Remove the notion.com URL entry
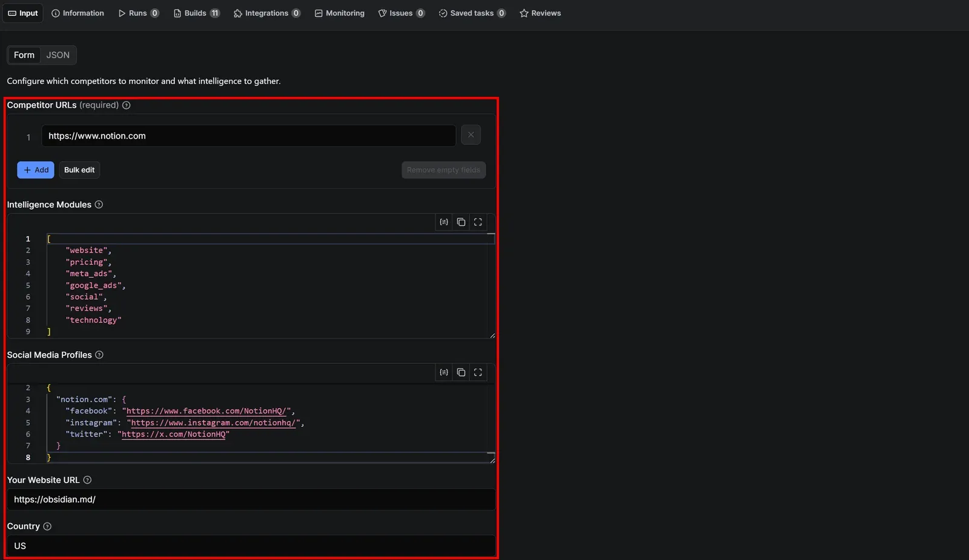Viewport: 969px width, 560px height. pos(471,135)
